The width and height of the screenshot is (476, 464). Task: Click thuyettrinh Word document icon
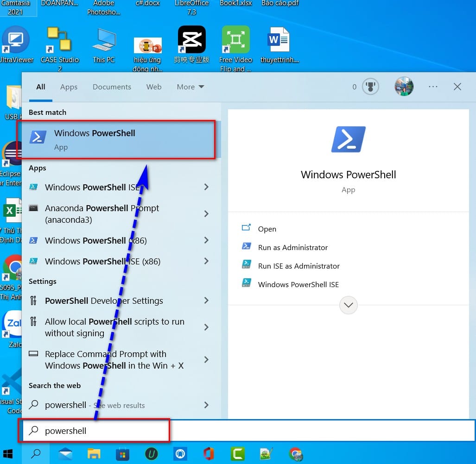click(x=279, y=44)
